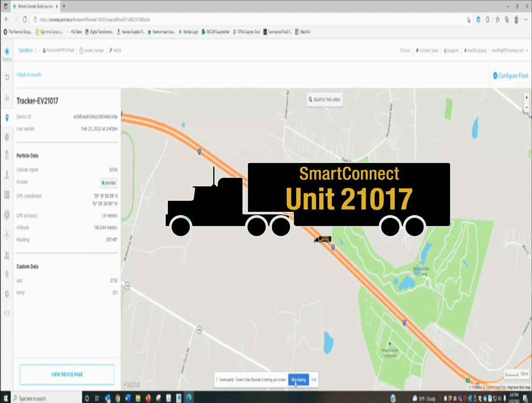532x403 pixels.
Task: Reload the page with the refresh icon
Action: coord(25,20)
